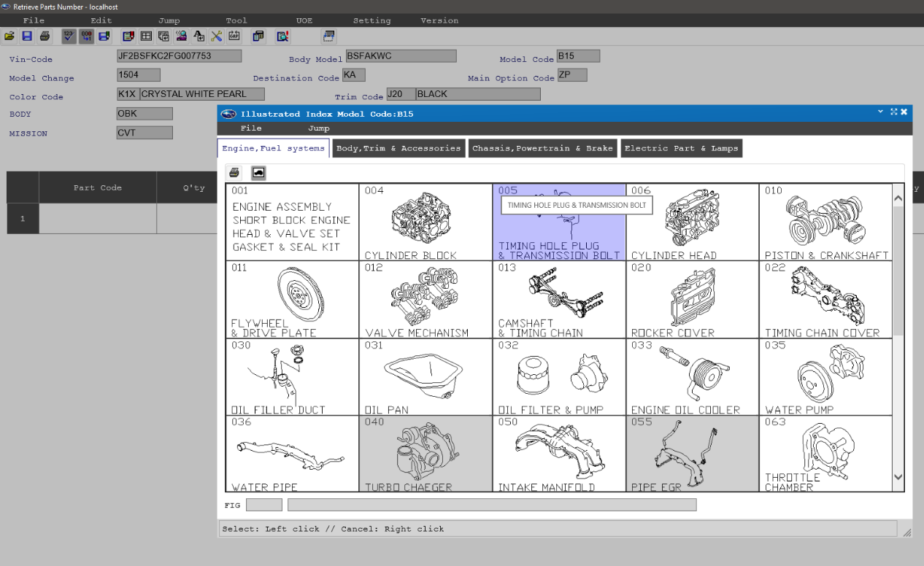Image resolution: width=924 pixels, height=566 pixels.
Task: Click the GRP toolbar icon
Action: pyautogui.click(x=234, y=36)
